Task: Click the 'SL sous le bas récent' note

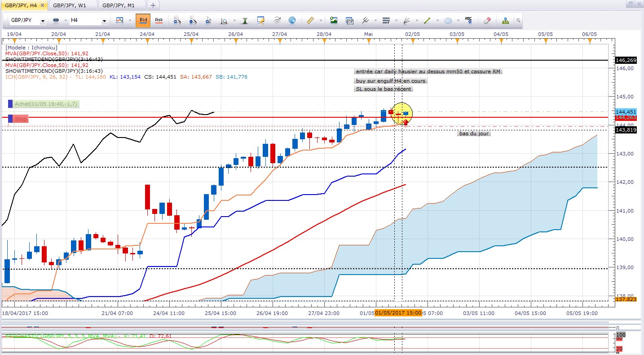Action: [384, 89]
